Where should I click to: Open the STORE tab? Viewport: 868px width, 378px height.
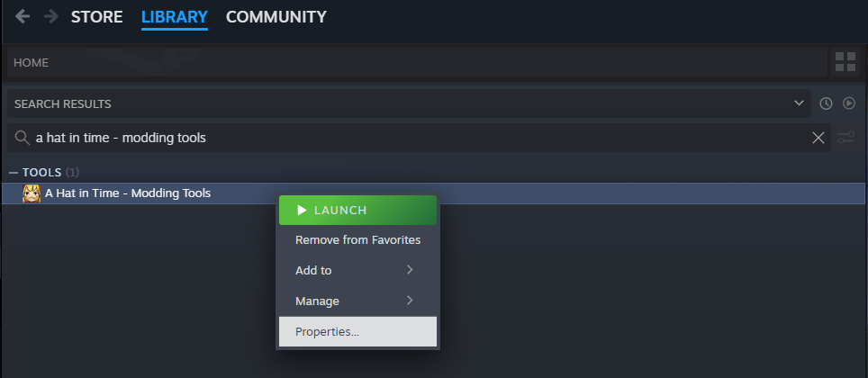click(x=97, y=17)
